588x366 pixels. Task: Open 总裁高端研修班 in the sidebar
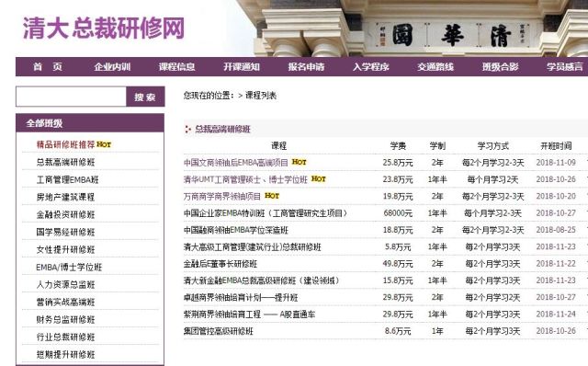(x=65, y=162)
